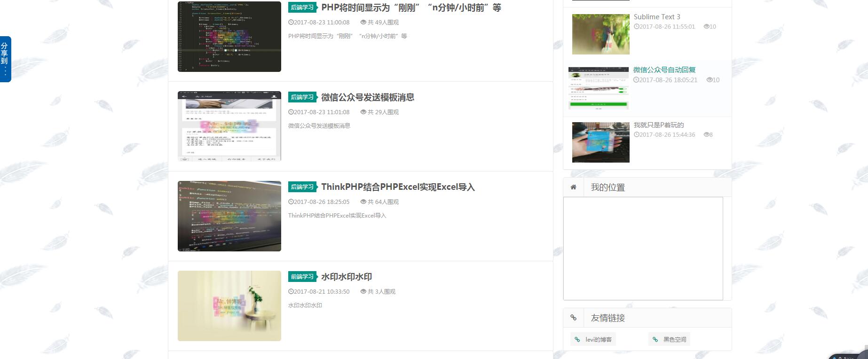Click inside the 我的位置 map box
The height and width of the screenshot is (359, 868).
point(643,248)
